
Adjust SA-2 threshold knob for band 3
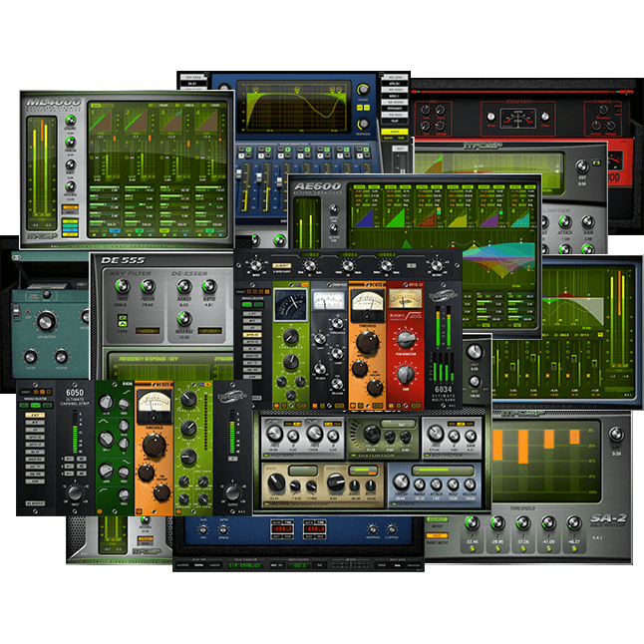coord(522,523)
